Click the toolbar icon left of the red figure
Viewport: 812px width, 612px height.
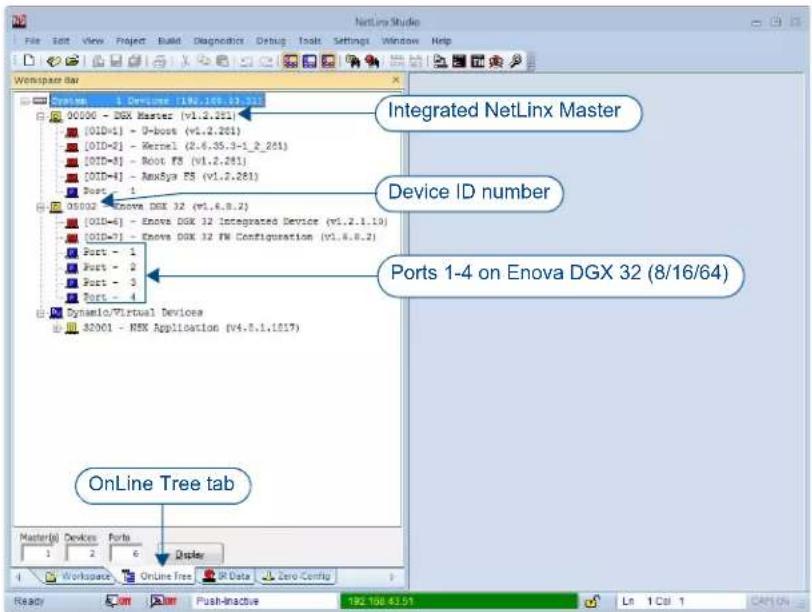pyautogui.click(x=477, y=62)
